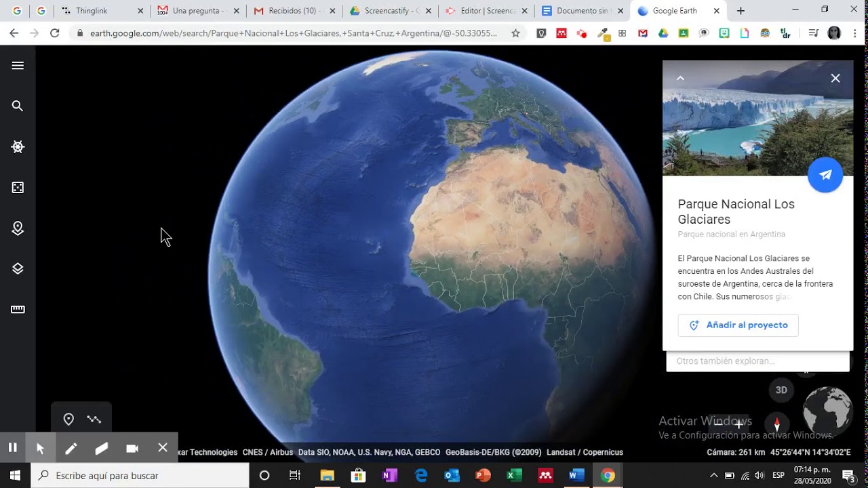
Task: Expand the truncated park description text
Action: 755,278
